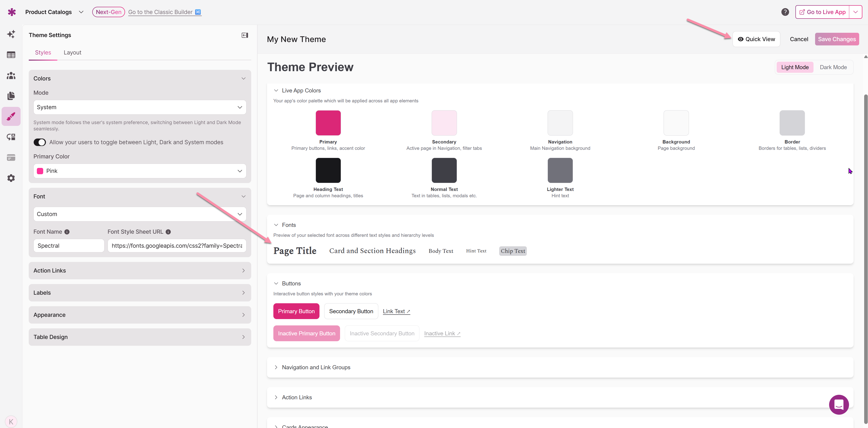Click the Navigation color swatch
Image resolution: width=868 pixels, height=428 pixels.
(x=560, y=123)
